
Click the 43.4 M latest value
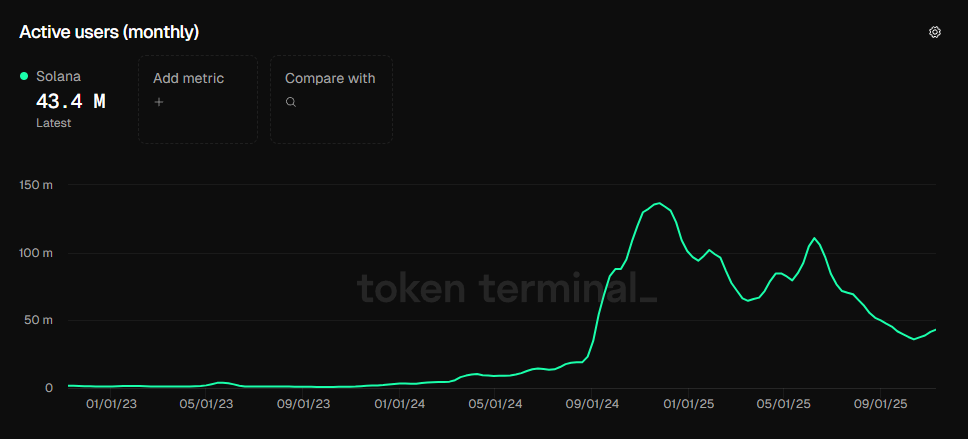[x=70, y=101]
